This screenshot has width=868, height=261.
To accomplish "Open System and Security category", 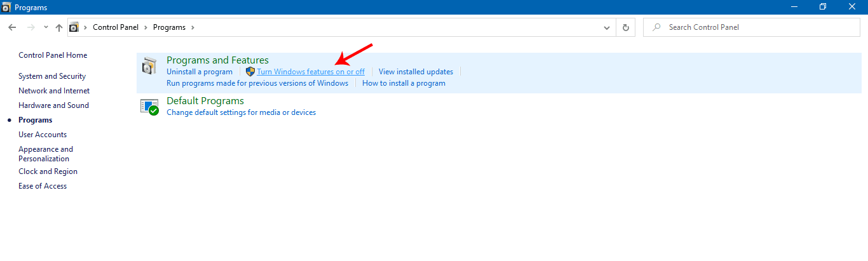I will click(x=52, y=76).
